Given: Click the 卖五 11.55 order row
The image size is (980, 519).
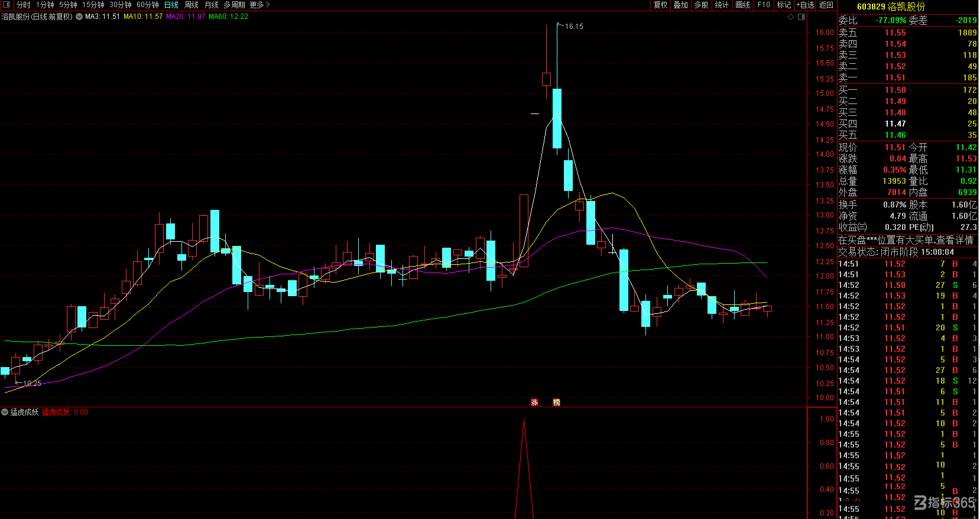Looking at the screenshot, I should tap(908, 33).
